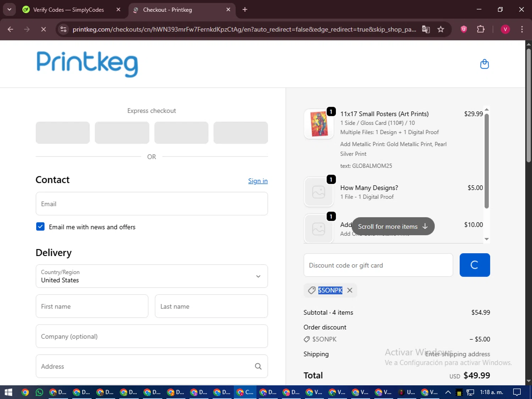The width and height of the screenshot is (532, 399).
Task: Remove the $5ONPK discount code
Action: click(350, 290)
